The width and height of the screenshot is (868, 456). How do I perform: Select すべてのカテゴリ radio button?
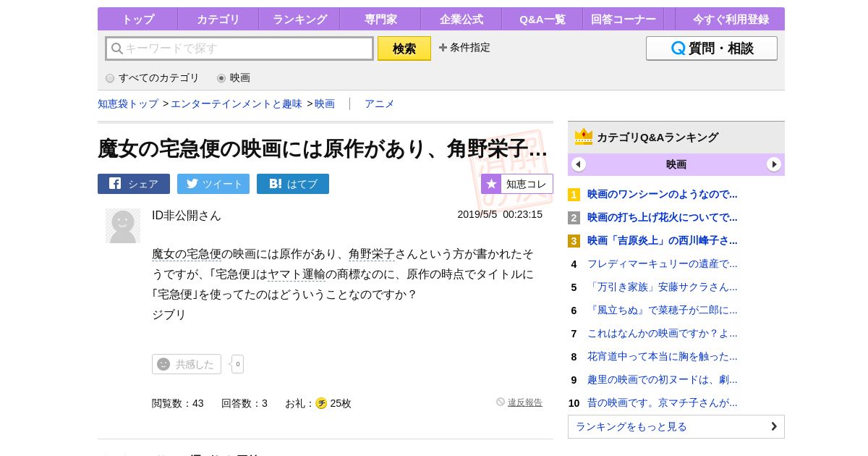[110, 78]
